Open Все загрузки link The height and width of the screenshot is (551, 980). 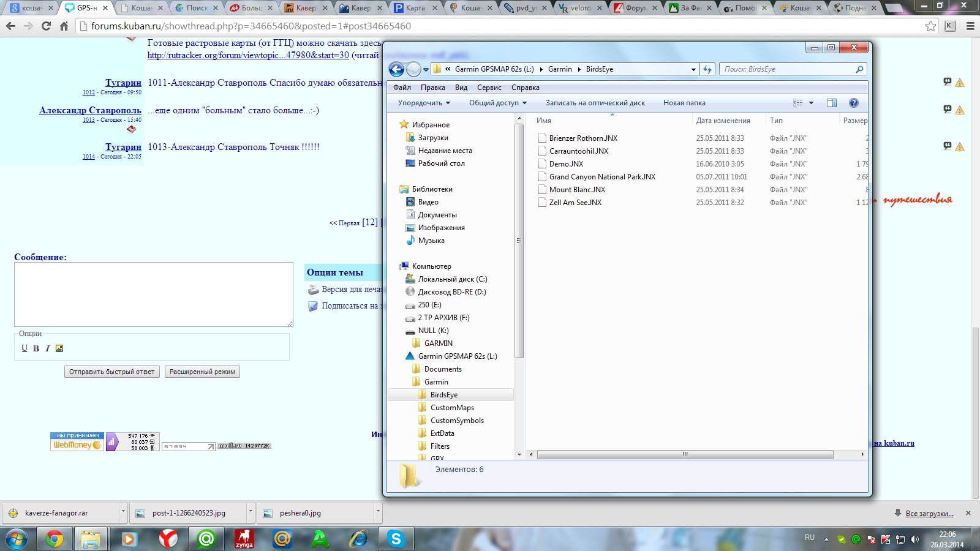[929, 514]
